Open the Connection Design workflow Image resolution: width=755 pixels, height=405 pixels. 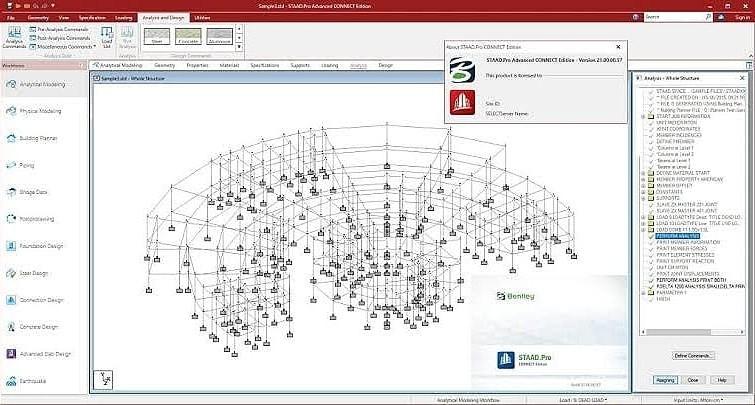[36, 300]
